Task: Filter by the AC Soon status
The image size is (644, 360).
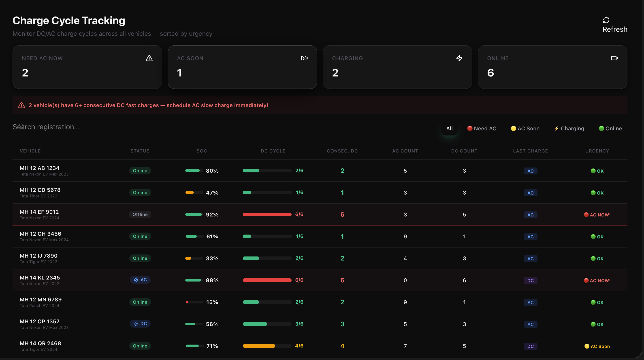Action: [525, 128]
